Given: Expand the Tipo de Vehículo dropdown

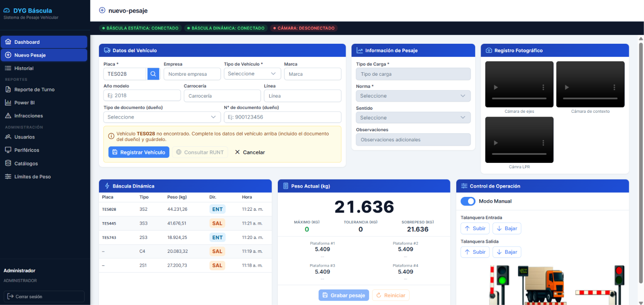Looking at the screenshot, I should [252, 74].
